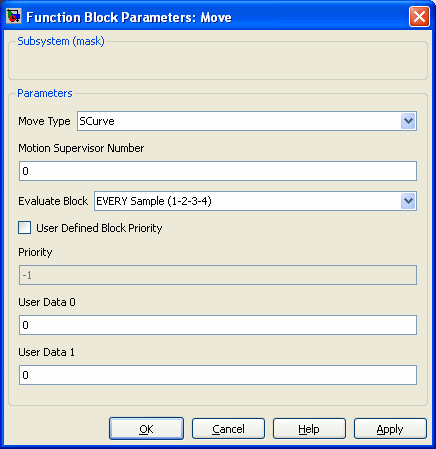Open Help for this block
436x449 pixels.
click(309, 429)
